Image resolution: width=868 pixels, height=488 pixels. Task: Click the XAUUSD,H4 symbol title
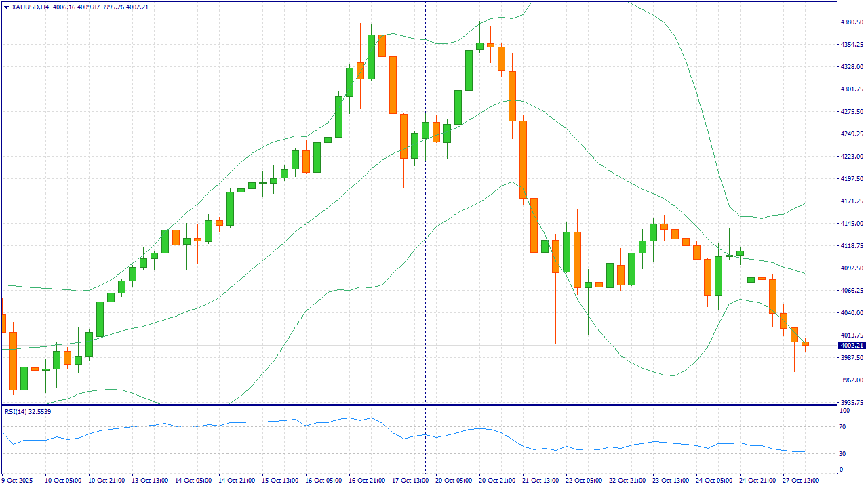coord(31,7)
